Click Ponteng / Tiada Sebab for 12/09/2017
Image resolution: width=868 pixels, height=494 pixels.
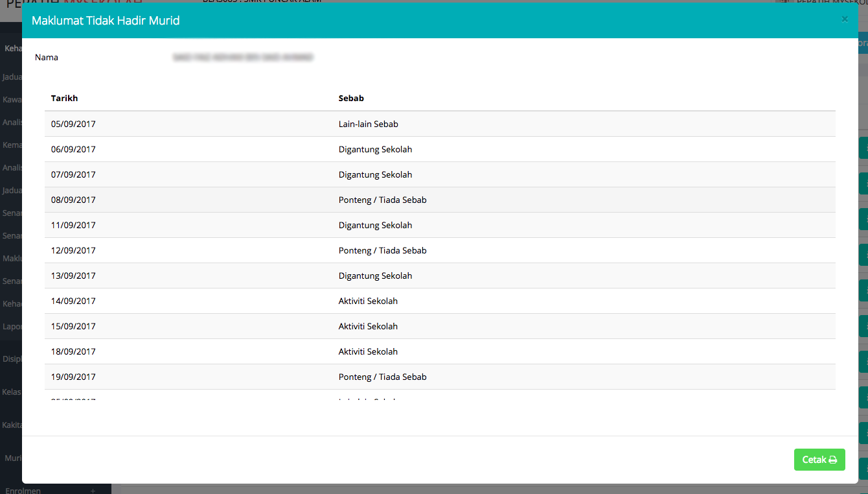click(382, 250)
